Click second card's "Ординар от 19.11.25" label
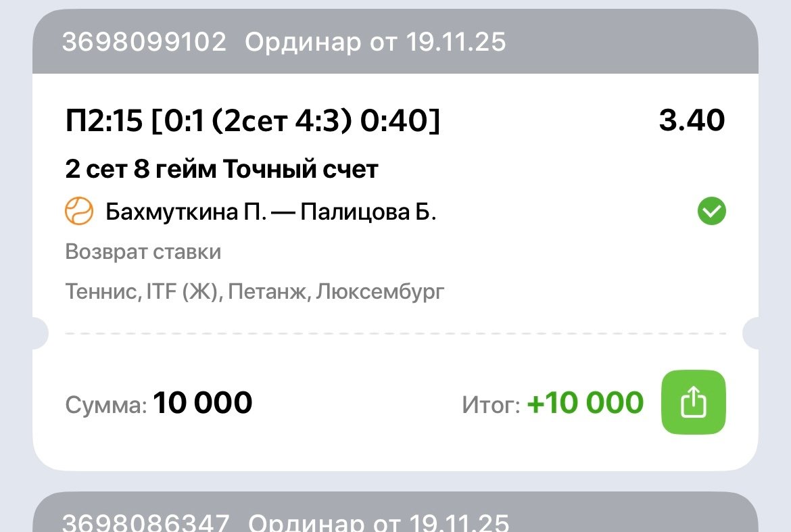The height and width of the screenshot is (532, 791). tap(378, 523)
